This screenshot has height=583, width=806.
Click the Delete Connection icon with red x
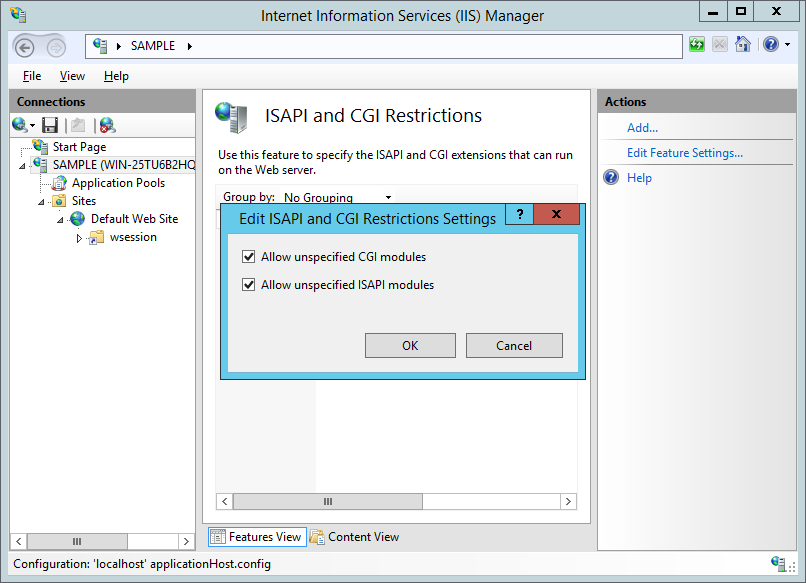coord(107,125)
